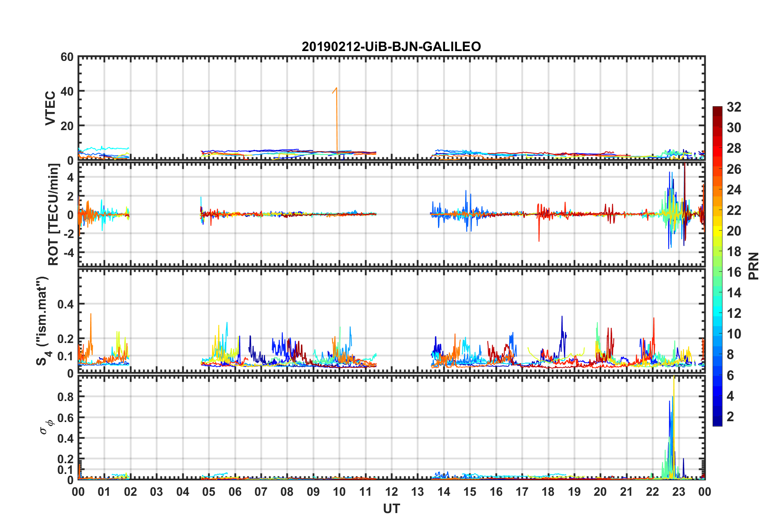The height and width of the screenshot is (532, 783).
Task: Click the colorbar tick label "2"
Action: point(731,416)
